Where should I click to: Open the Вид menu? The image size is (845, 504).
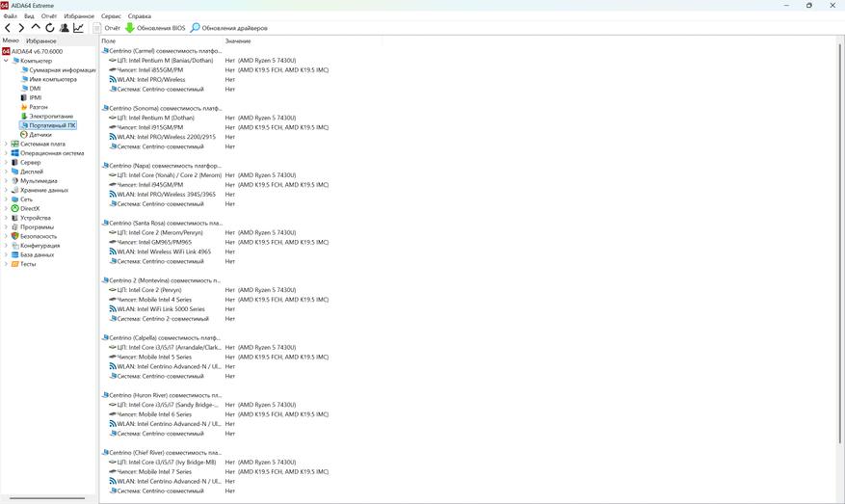click(x=29, y=16)
